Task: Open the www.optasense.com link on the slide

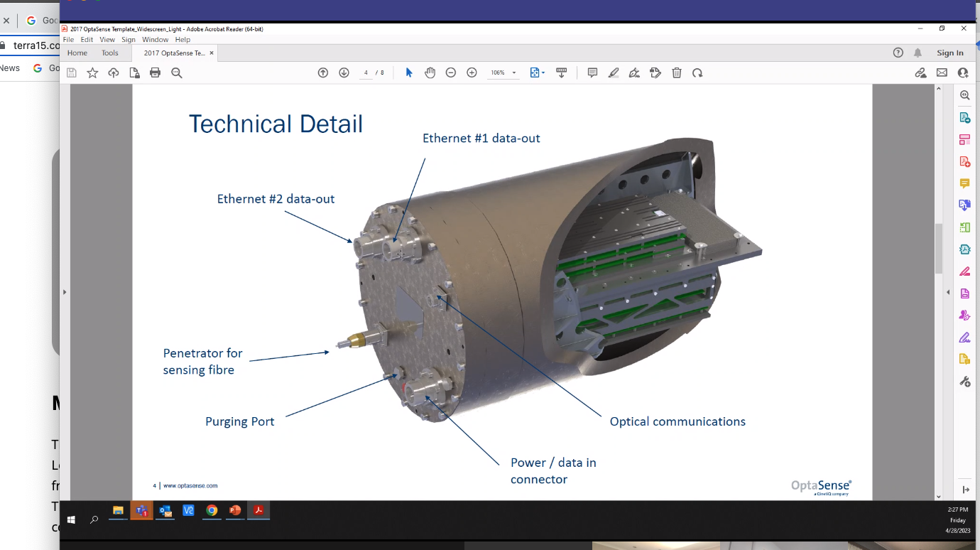Action: (x=190, y=486)
